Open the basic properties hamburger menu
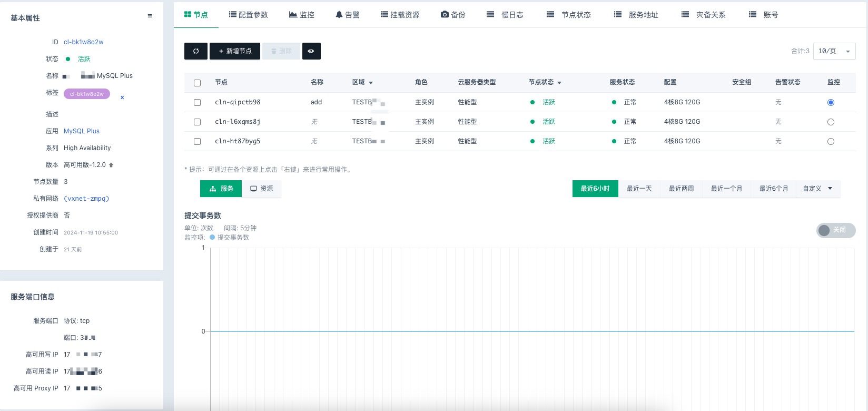Image resolution: width=868 pixels, height=411 pixels. tap(150, 16)
